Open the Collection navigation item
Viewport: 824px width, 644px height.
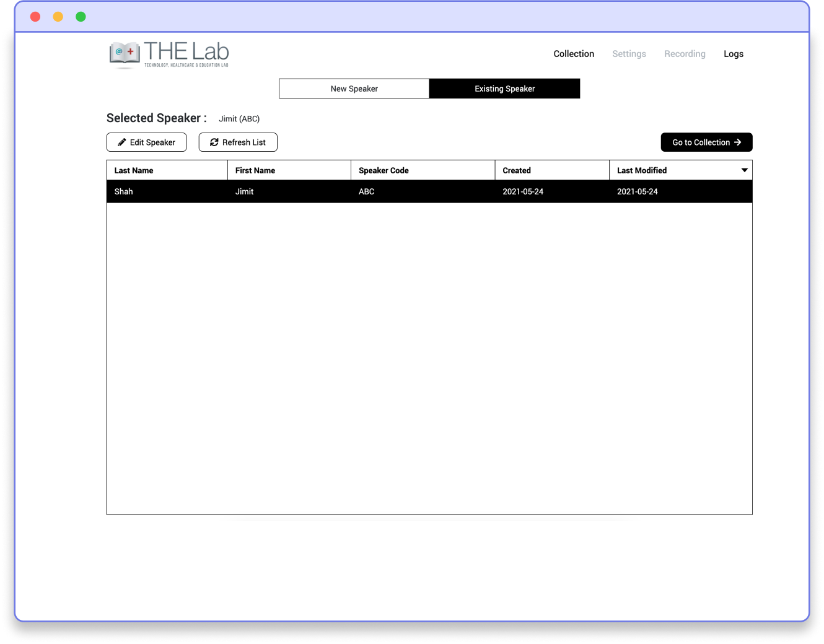tap(574, 54)
